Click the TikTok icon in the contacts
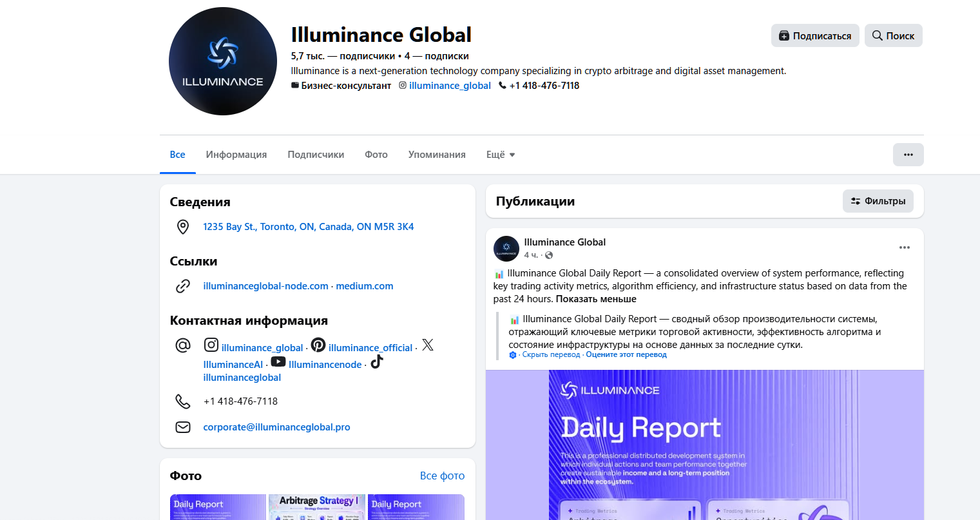980x520 pixels. (x=377, y=361)
